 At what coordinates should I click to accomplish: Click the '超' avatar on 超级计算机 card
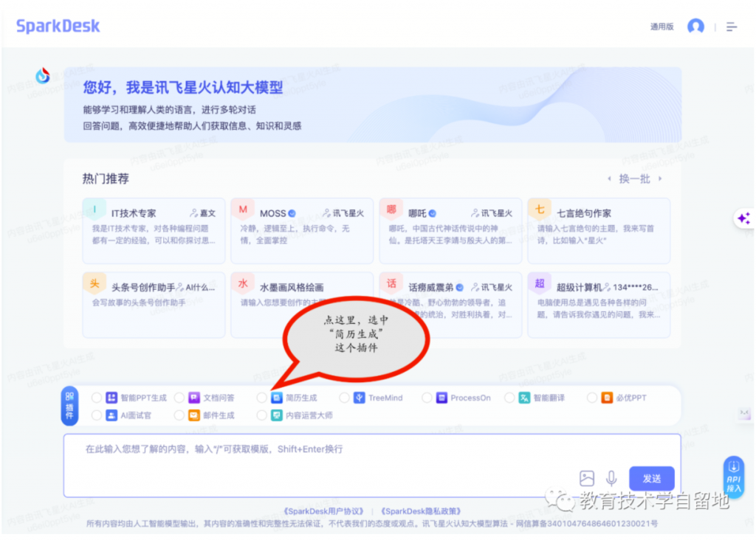coord(540,284)
